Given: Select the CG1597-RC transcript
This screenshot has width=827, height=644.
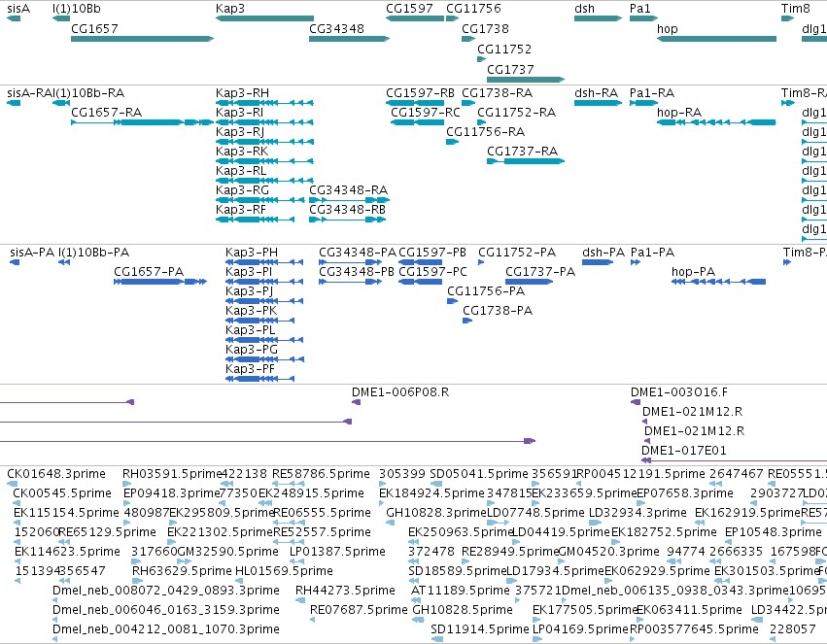Looking at the screenshot, I should pyautogui.click(x=417, y=122).
